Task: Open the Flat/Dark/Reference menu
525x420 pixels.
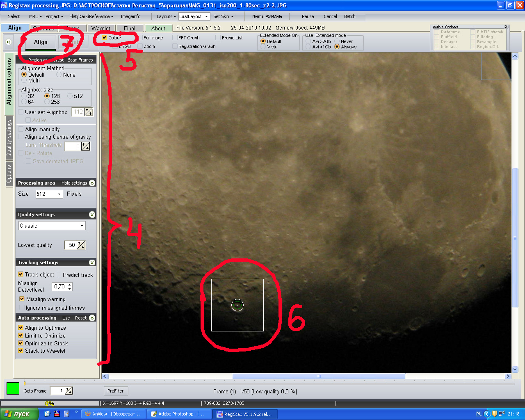Action: pos(91,16)
